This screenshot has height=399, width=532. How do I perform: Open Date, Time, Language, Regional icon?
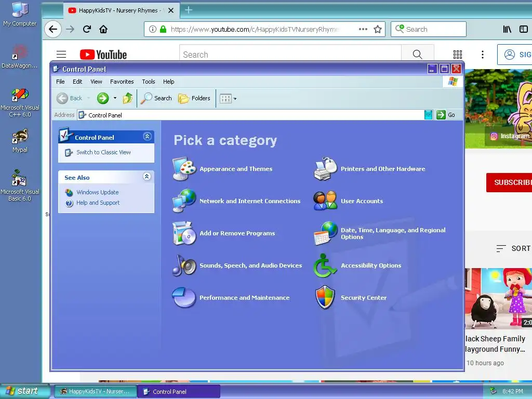[x=326, y=233]
